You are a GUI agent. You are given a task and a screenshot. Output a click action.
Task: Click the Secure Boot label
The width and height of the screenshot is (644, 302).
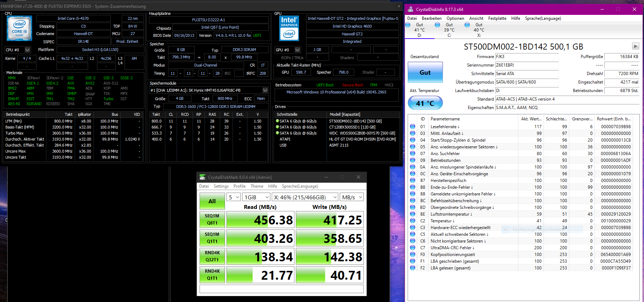352,85
